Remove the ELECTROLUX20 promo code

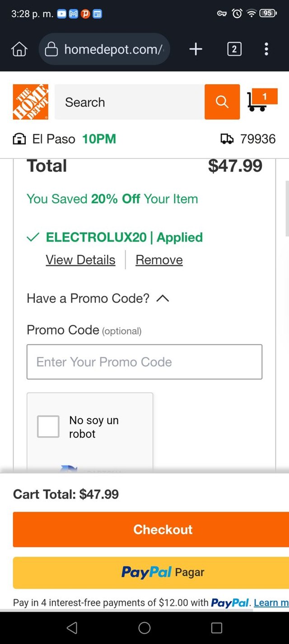click(x=159, y=260)
